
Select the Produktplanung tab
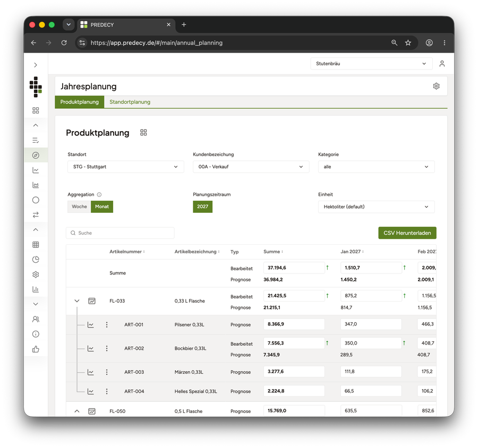79,102
